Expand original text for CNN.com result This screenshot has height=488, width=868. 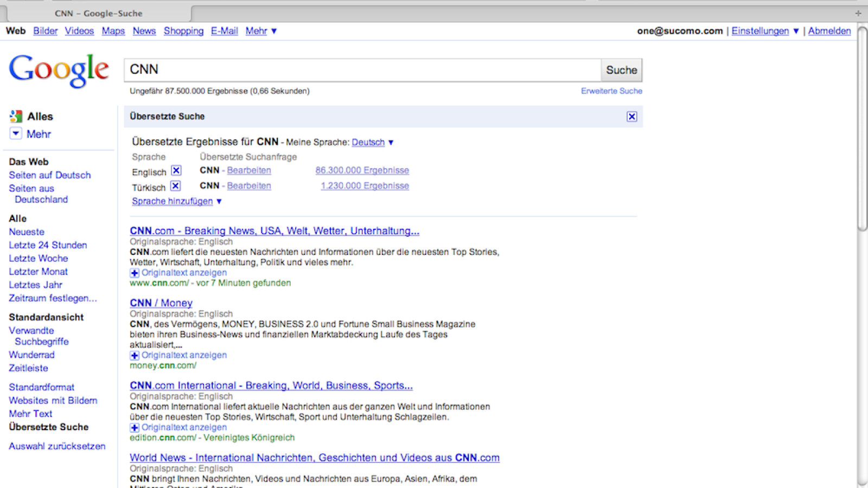(x=135, y=273)
